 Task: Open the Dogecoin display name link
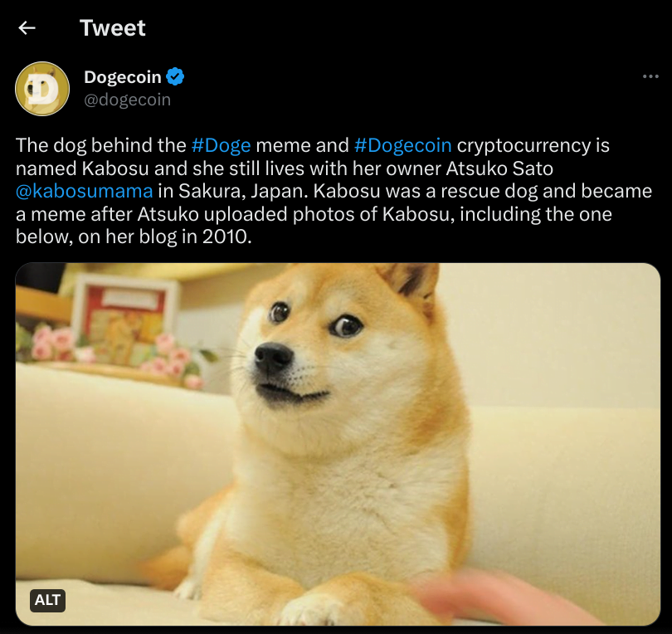(123, 77)
